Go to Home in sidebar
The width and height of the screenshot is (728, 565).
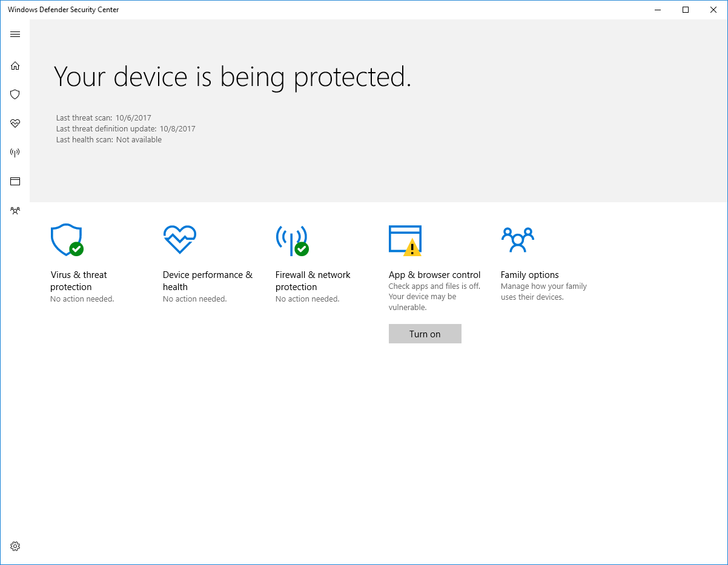15,66
